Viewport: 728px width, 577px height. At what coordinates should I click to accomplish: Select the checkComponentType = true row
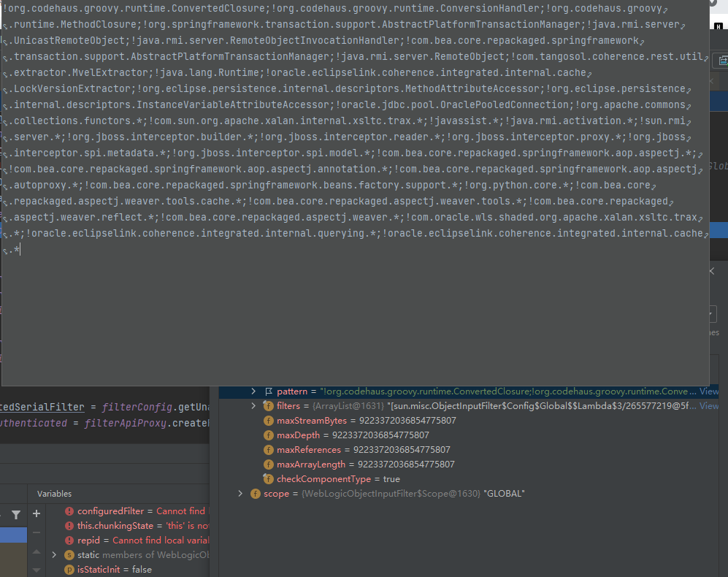339,479
